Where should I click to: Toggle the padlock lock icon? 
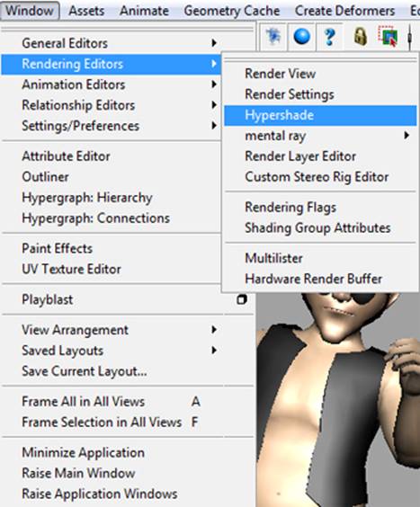(360, 36)
